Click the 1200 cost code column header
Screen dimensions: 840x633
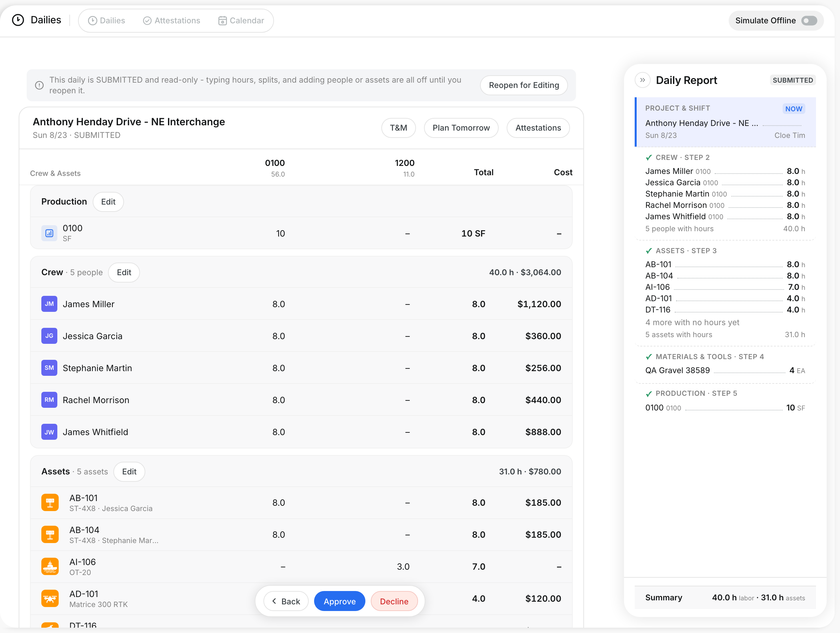point(405,168)
